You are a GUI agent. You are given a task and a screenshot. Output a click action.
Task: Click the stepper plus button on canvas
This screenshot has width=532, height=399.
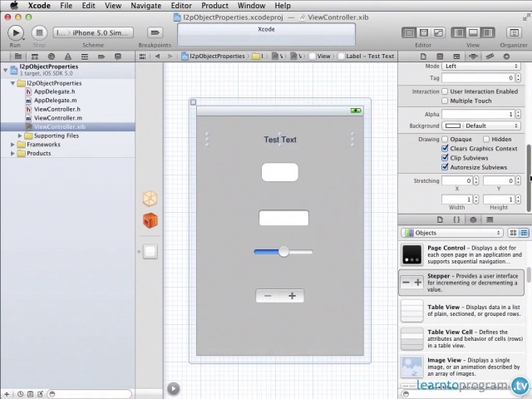pyautogui.click(x=292, y=296)
